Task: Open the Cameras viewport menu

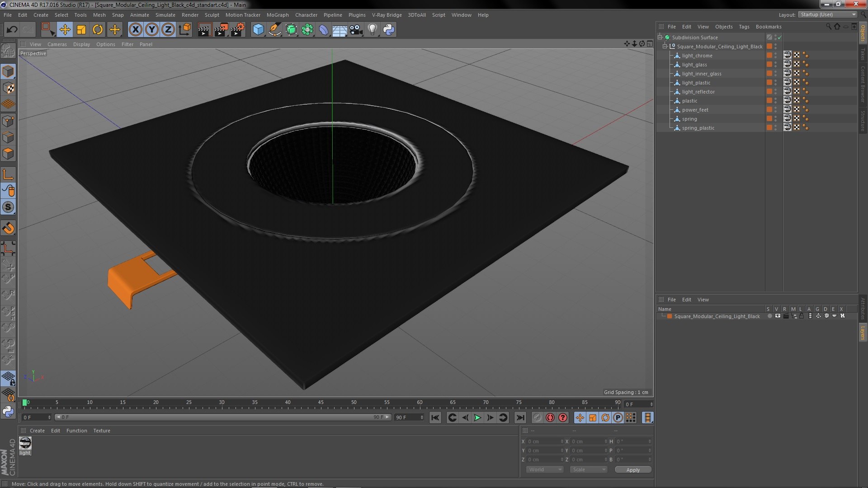Action: (x=57, y=44)
